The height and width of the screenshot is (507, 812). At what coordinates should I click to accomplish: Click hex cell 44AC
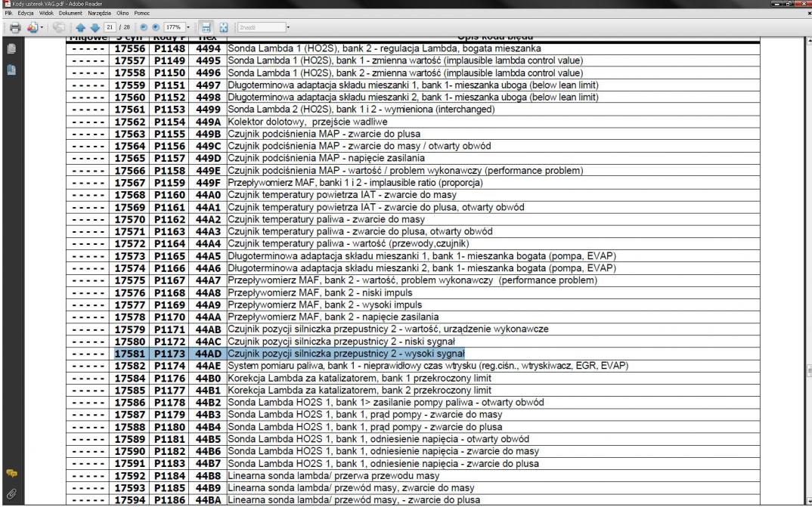click(208, 342)
